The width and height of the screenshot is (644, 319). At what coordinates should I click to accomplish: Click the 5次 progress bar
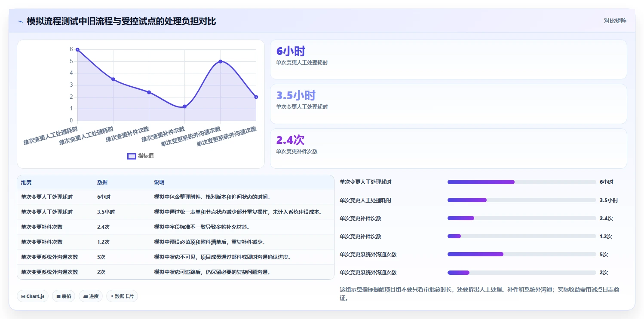coord(522,254)
